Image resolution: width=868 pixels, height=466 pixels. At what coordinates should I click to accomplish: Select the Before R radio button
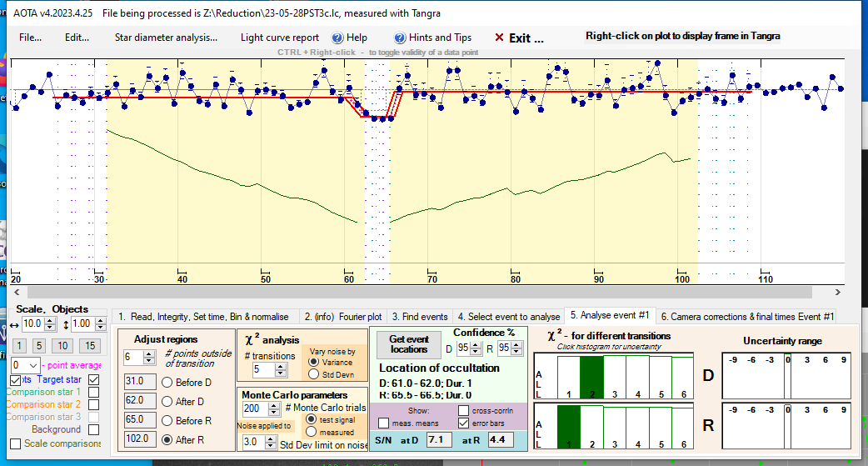point(167,420)
